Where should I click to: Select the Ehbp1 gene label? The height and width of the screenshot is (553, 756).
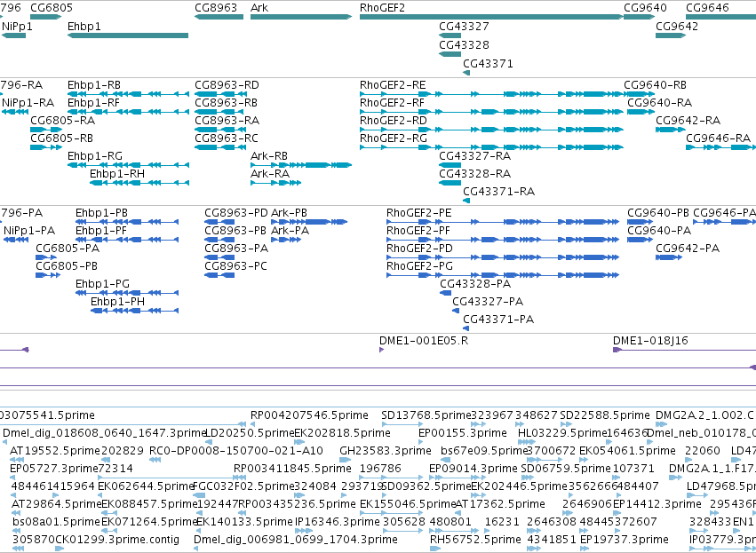(84, 26)
